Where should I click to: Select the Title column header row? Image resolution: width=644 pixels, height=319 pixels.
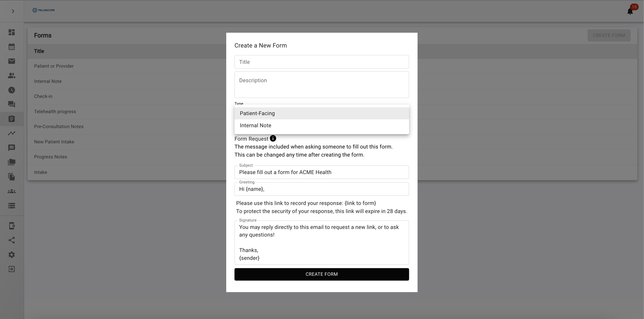click(x=39, y=51)
